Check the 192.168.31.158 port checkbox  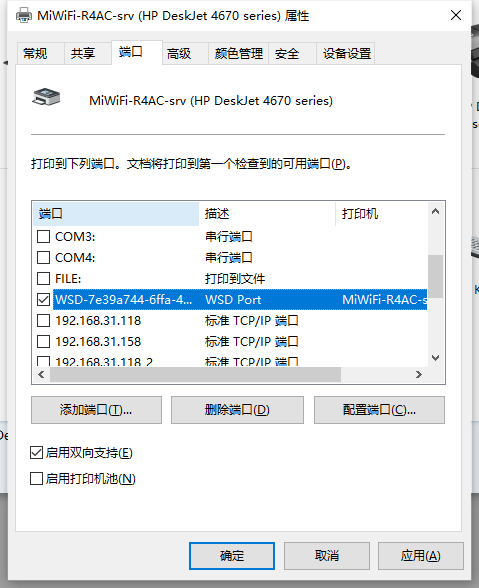(x=44, y=342)
